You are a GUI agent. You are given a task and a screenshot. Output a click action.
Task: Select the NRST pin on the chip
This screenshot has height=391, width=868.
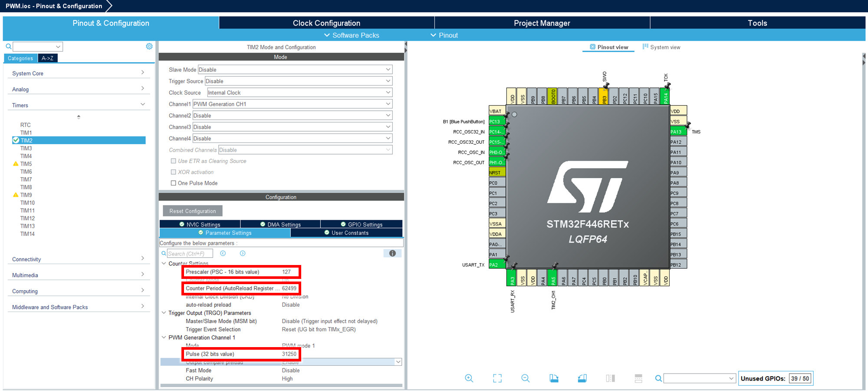click(x=497, y=172)
